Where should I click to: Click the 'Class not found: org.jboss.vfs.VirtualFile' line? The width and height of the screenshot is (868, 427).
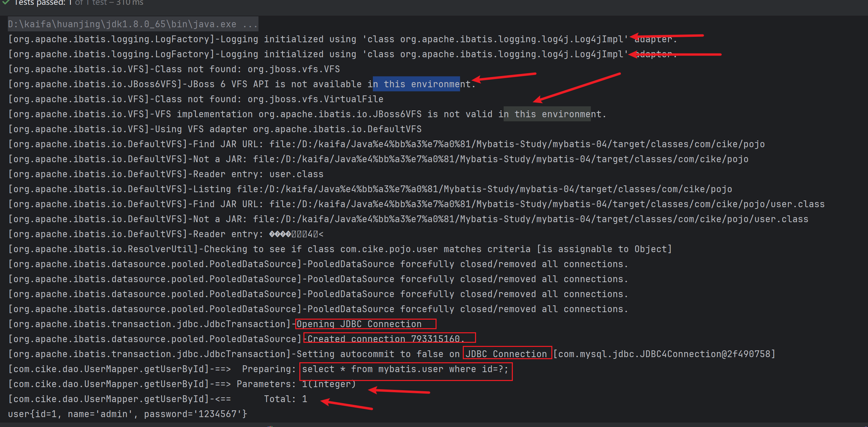tap(269, 99)
